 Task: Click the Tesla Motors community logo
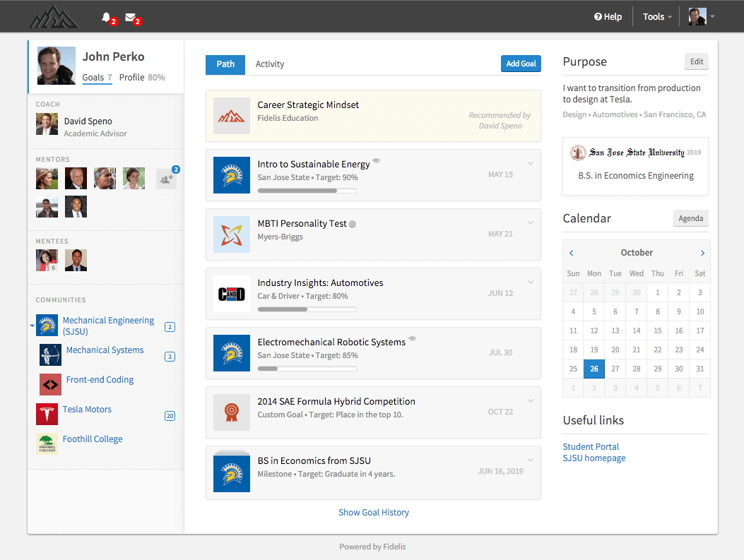tap(47, 414)
